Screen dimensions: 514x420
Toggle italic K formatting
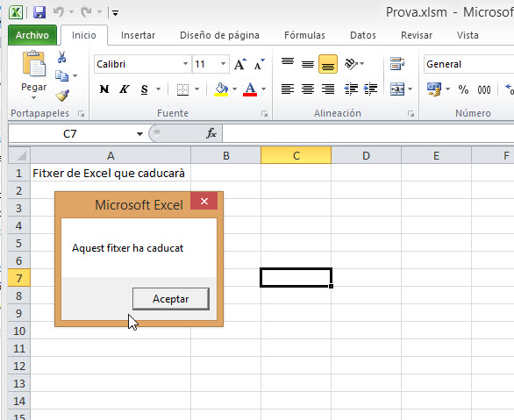pyautogui.click(x=124, y=89)
